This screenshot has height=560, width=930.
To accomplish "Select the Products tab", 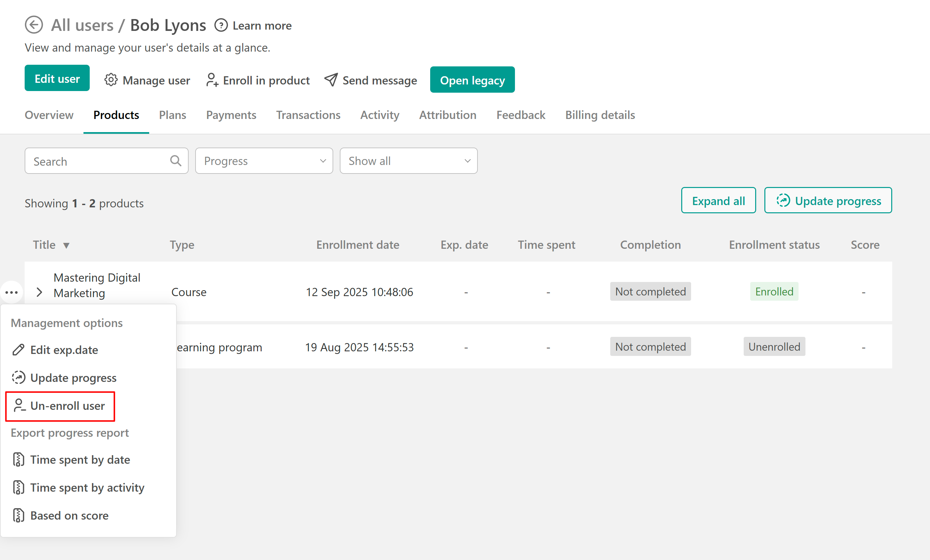I will 116,115.
